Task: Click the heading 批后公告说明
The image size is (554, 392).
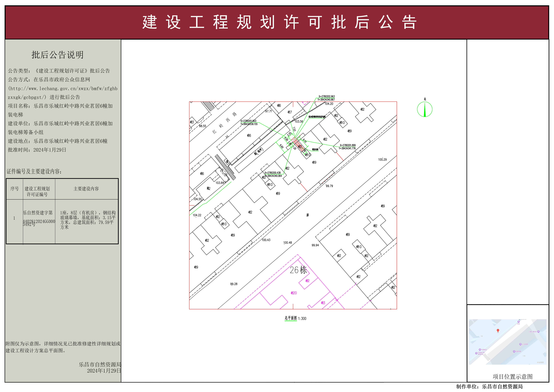Action: [x=57, y=55]
